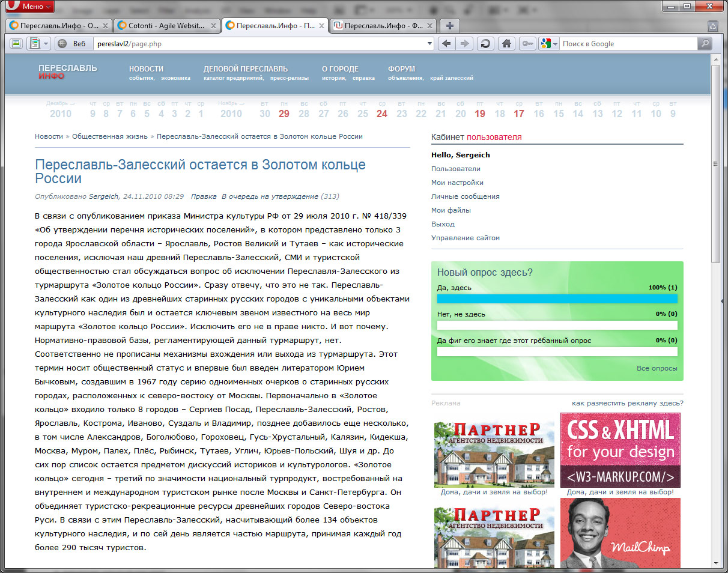Open closed tabs trash icon

coord(712,26)
